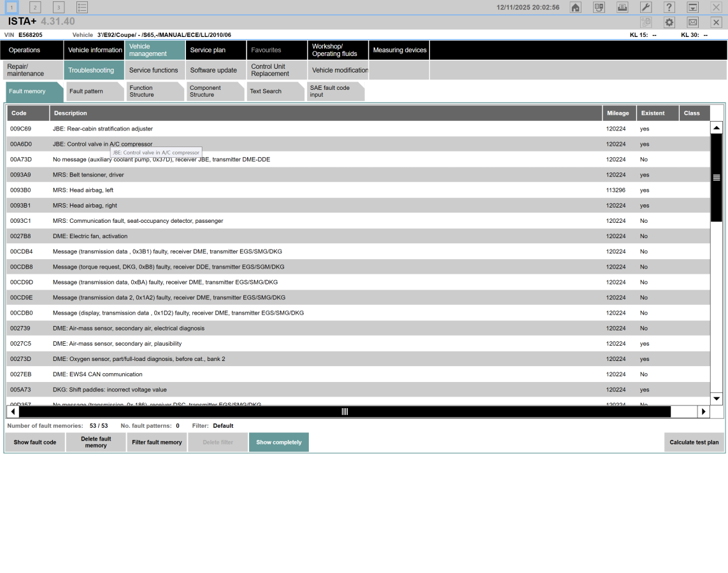
Task: Click the envelope feedback icon
Action: (692, 22)
